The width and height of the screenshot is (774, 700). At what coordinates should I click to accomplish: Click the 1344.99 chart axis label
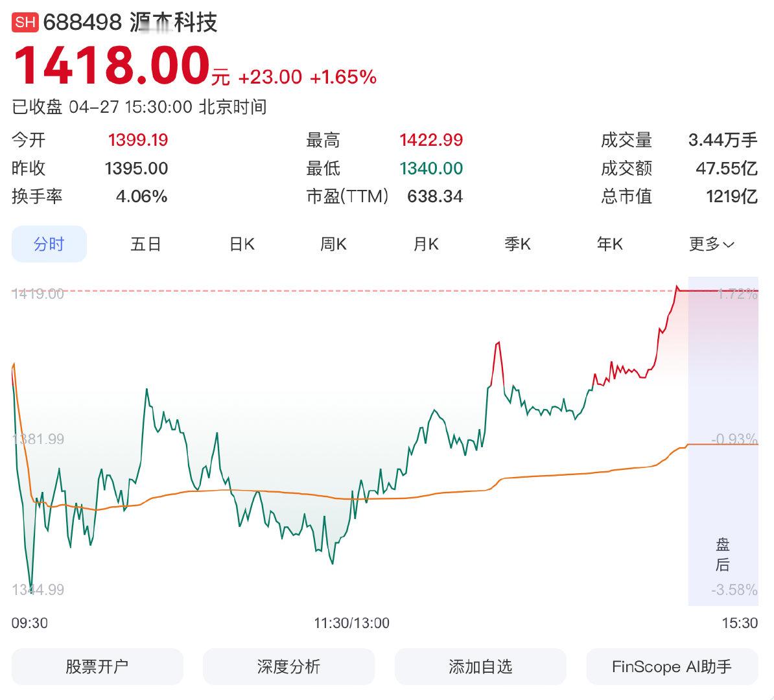tap(38, 589)
